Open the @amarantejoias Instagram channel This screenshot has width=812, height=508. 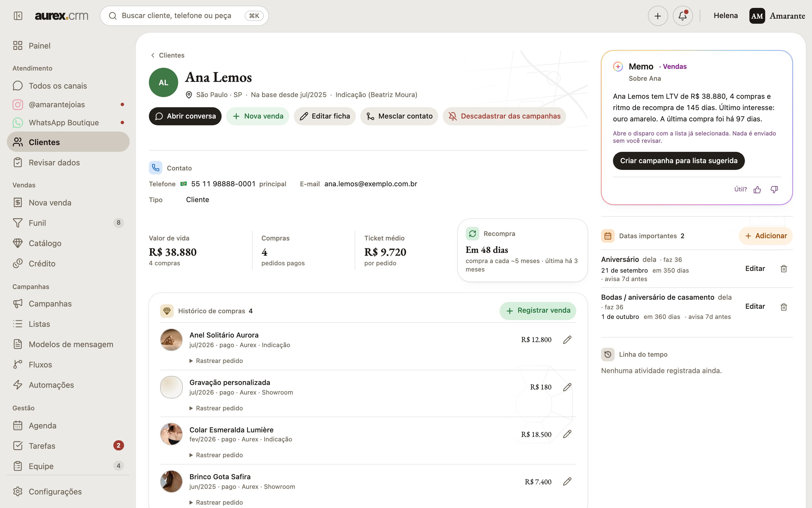click(x=68, y=104)
